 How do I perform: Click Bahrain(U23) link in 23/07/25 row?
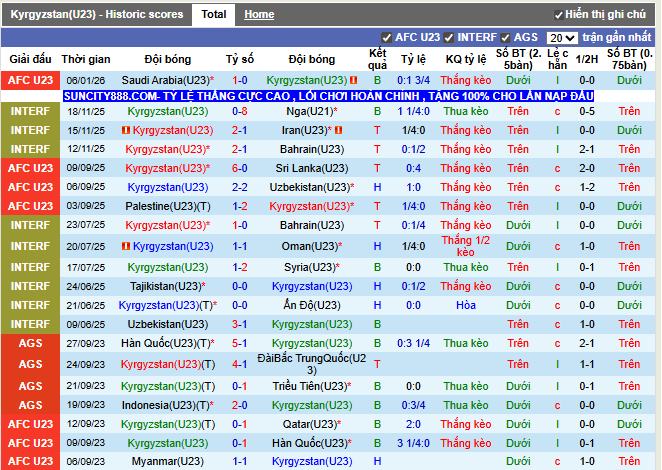pyautogui.click(x=312, y=225)
